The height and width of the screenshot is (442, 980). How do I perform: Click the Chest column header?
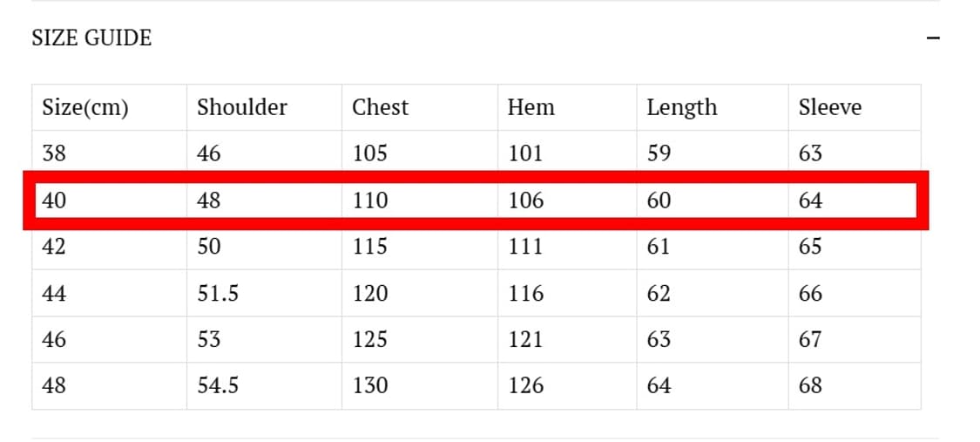coord(380,107)
